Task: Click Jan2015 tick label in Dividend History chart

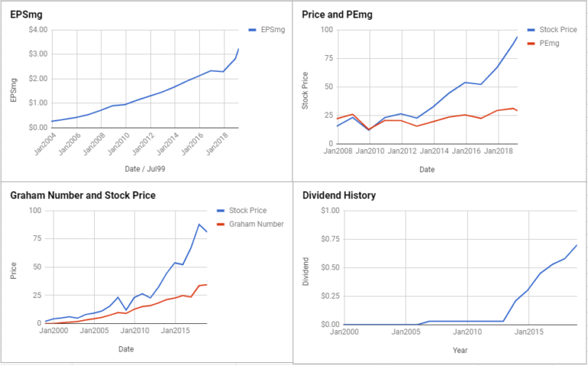Action: (528, 332)
